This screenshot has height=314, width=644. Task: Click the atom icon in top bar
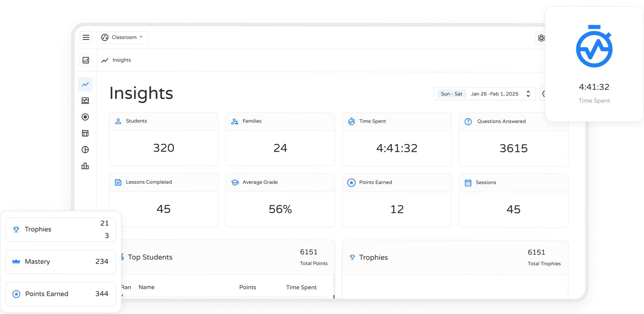coord(541,38)
